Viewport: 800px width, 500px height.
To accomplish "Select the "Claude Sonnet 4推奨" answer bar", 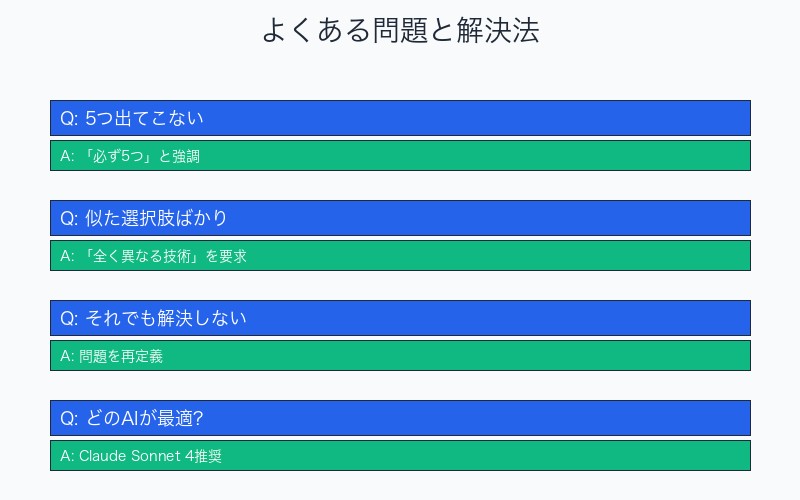I will pyautogui.click(x=400, y=456).
